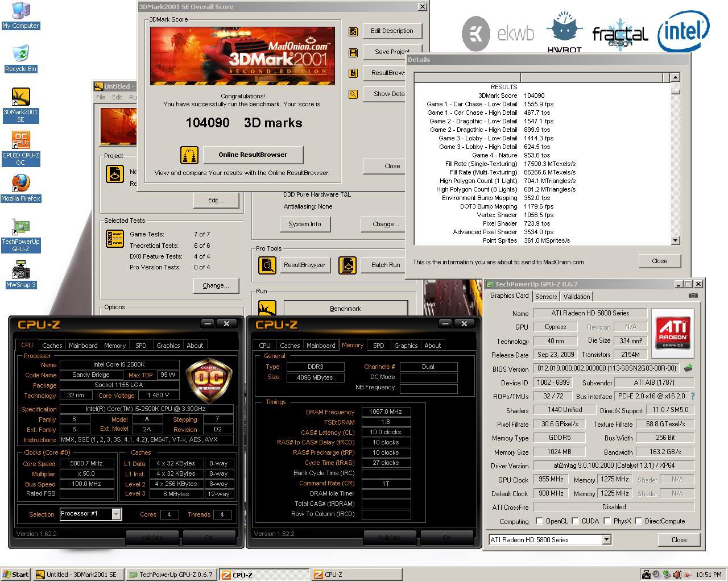Click the Start button on the taskbar
The width and height of the screenshot is (728, 582).
click(16, 575)
